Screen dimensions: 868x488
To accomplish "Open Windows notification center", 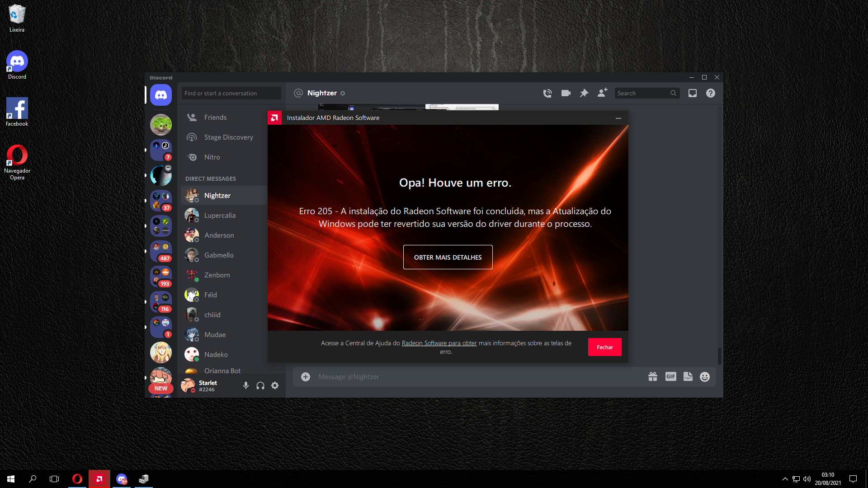I will pyautogui.click(x=853, y=479).
